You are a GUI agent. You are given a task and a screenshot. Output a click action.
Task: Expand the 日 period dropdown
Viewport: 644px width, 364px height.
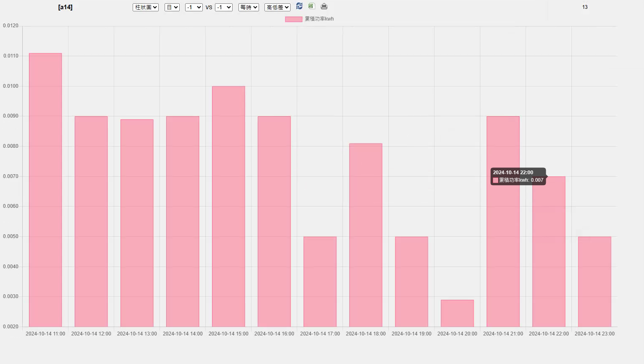(x=172, y=8)
